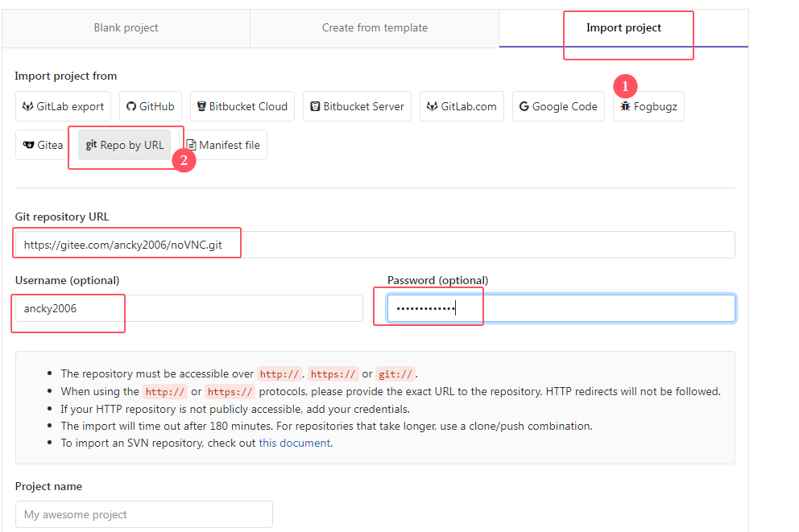Select the Fogbugz import option
Viewport: 799px width, 532px height.
point(648,106)
